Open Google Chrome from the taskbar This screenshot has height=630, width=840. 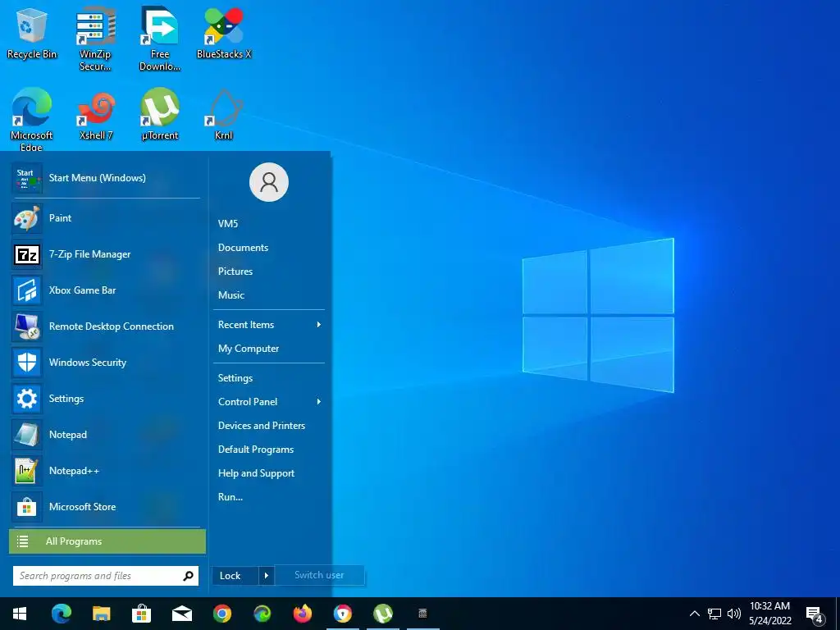pyautogui.click(x=221, y=614)
